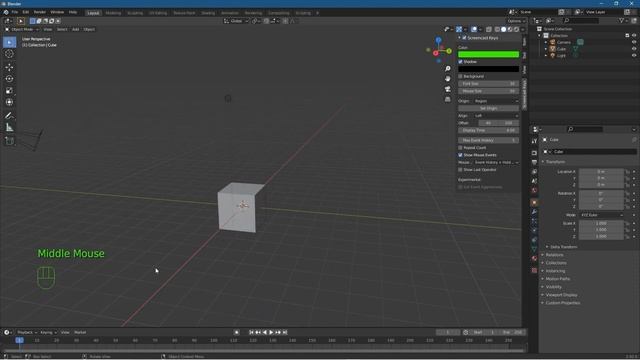Jump to the timeline end frame
This screenshot has width=640, height=360.
point(285,333)
